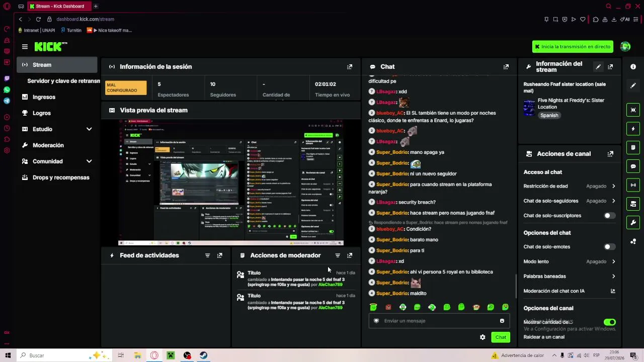Filter the Feed de actividades list
644x362 pixels.
[207, 255]
